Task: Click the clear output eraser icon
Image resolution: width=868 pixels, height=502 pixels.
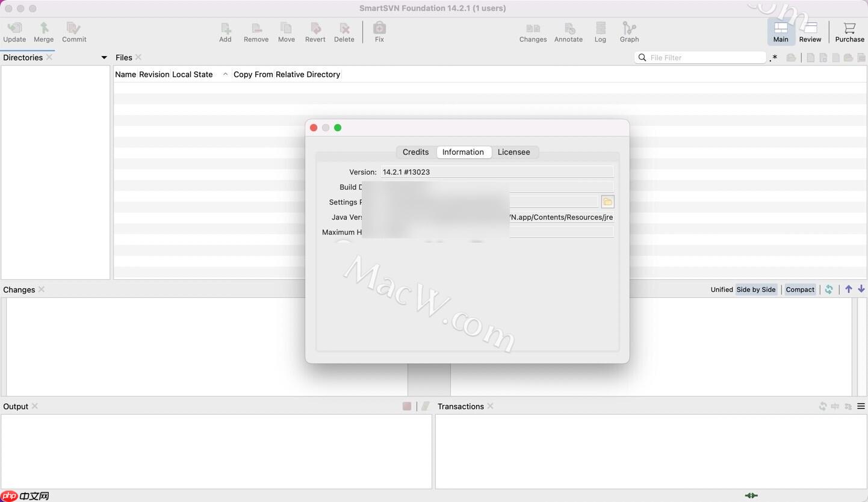Action: 425,406
